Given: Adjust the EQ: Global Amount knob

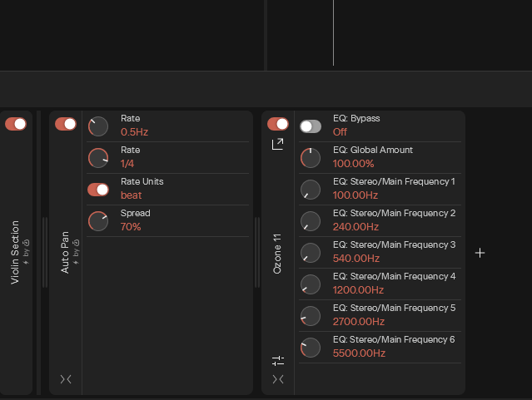Looking at the screenshot, I should [x=311, y=158].
